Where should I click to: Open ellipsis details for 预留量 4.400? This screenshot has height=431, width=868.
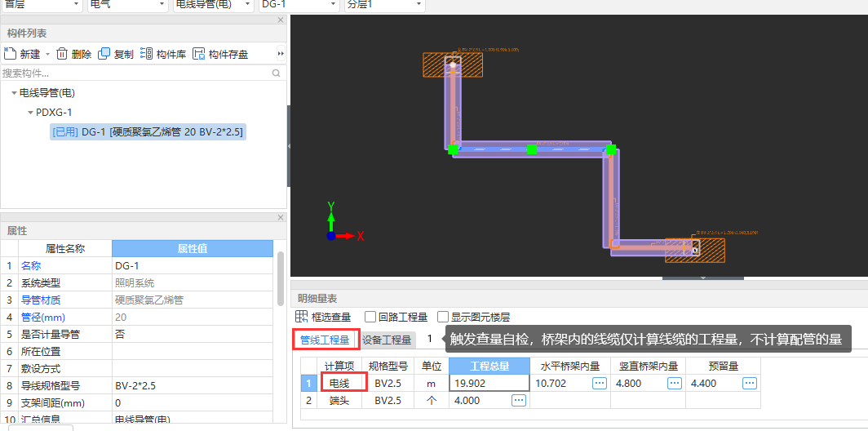749,383
